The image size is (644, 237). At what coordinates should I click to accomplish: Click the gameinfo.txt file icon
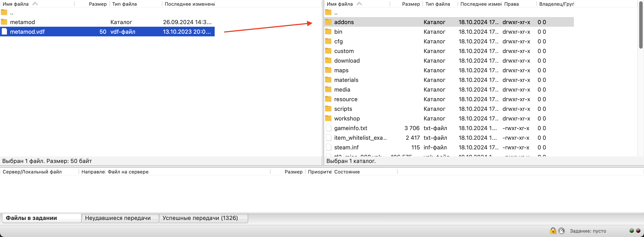click(x=329, y=128)
